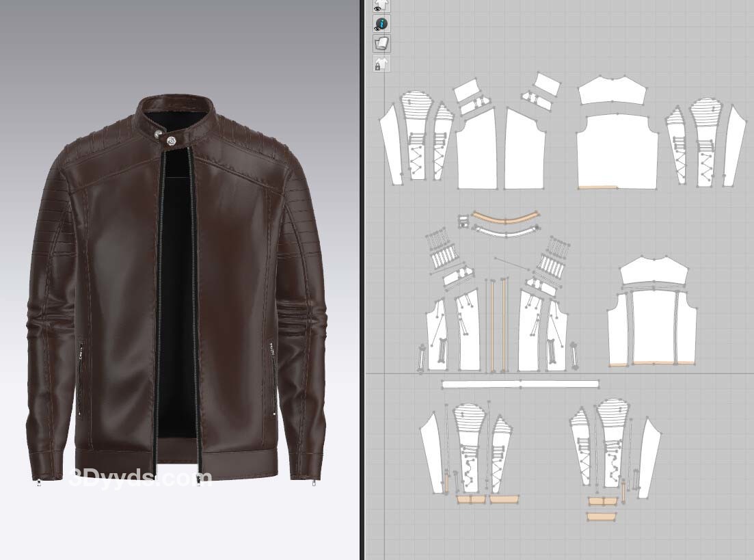Toggle the garment visibility eye icon
The image size is (754, 560).
[381, 5]
